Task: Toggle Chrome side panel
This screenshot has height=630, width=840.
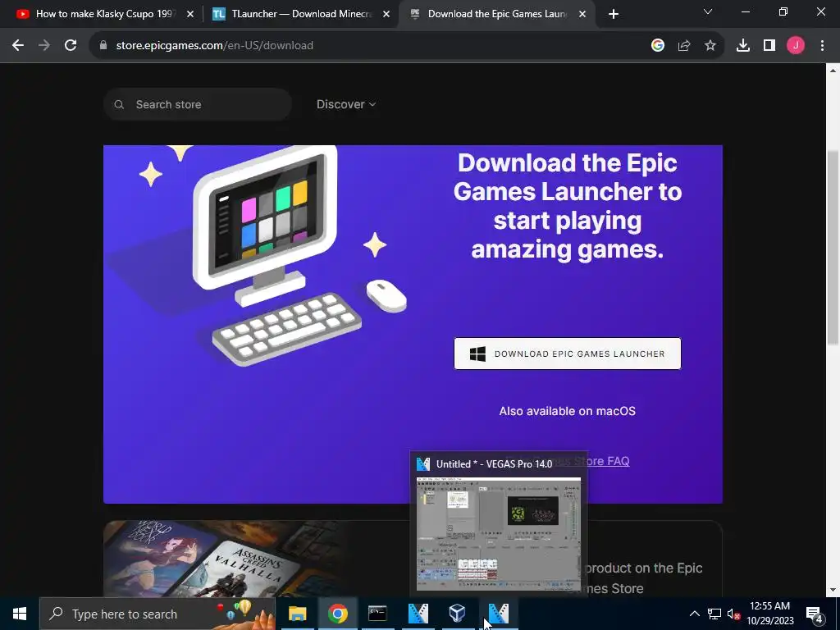Action: (x=769, y=46)
